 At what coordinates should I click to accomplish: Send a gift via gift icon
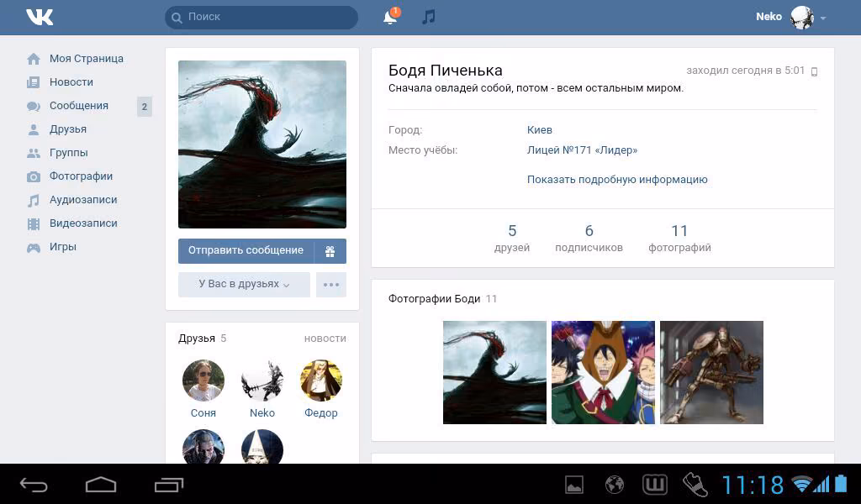pos(330,251)
